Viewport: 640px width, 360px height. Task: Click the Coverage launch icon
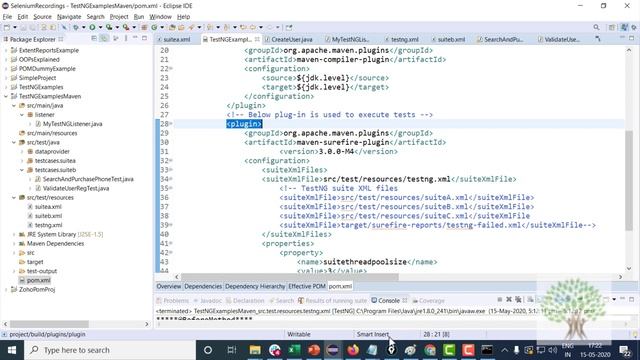click(109, 27)
